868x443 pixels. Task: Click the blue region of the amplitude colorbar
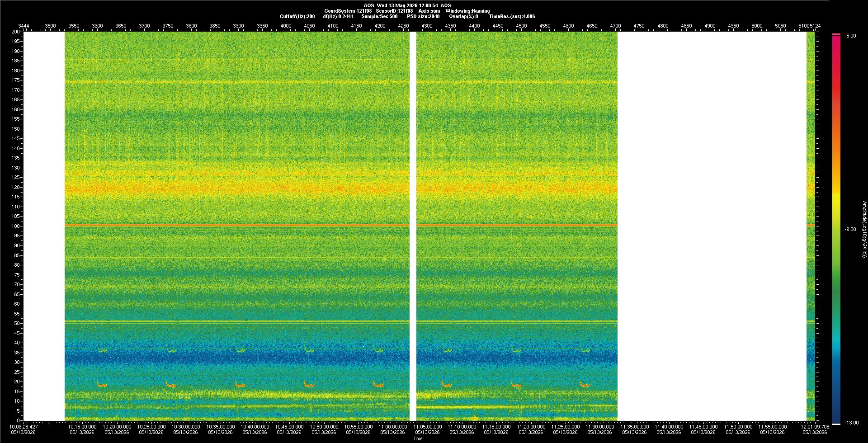click(x=836, y=389)
